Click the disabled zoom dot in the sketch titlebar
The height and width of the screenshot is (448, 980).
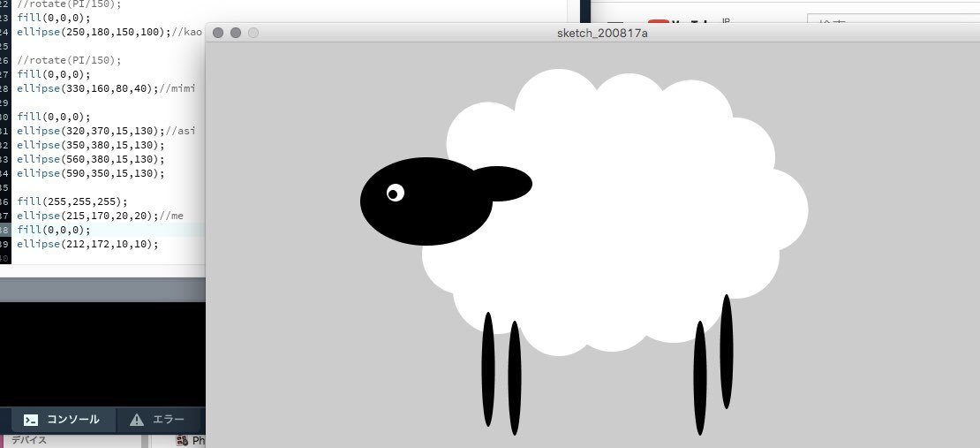coord(253,33)
